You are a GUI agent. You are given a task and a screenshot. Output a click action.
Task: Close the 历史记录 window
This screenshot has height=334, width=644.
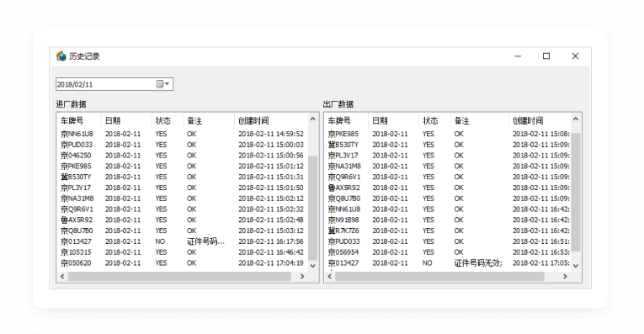(575, 56)
